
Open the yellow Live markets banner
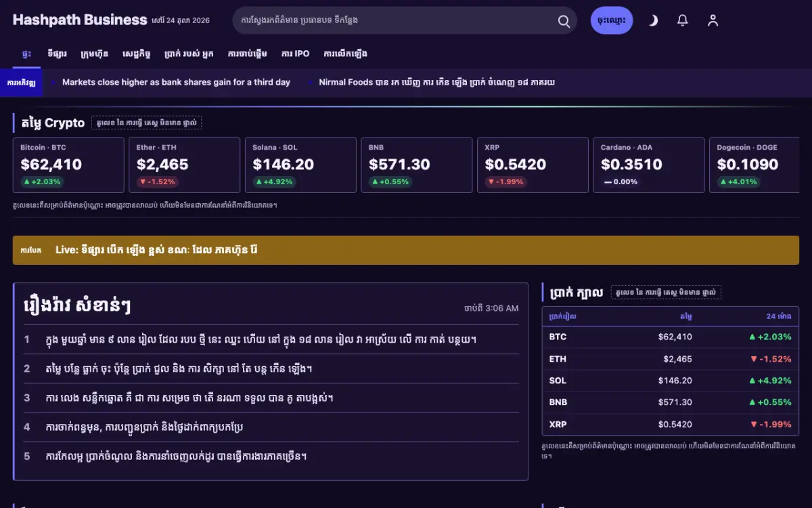(406, 250)
